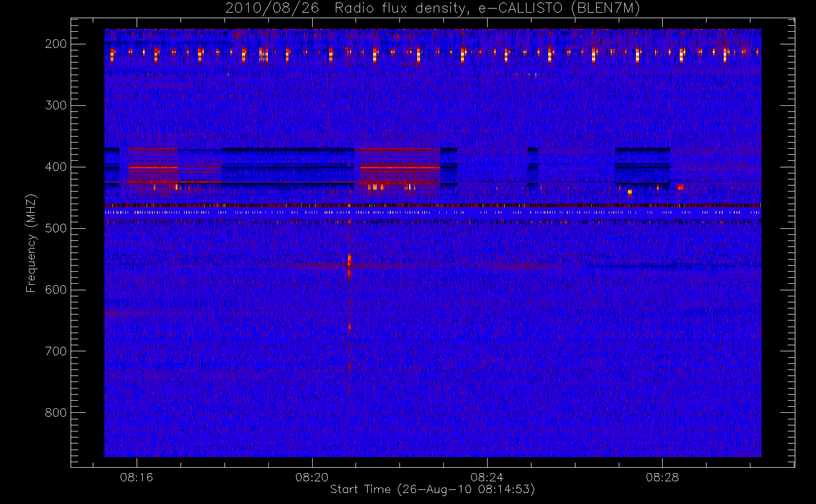The image size is (816, 504).
Task: Select the "Frequency (MHz)" vertical axis label
Action: tap(31, 243)
